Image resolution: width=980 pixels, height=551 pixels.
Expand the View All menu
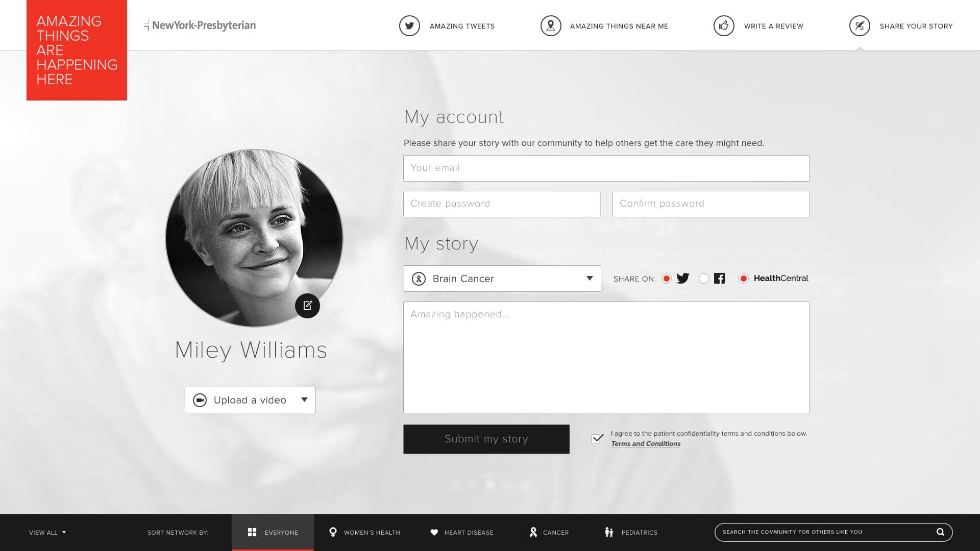pyautogui.click(x=47, y=532)
